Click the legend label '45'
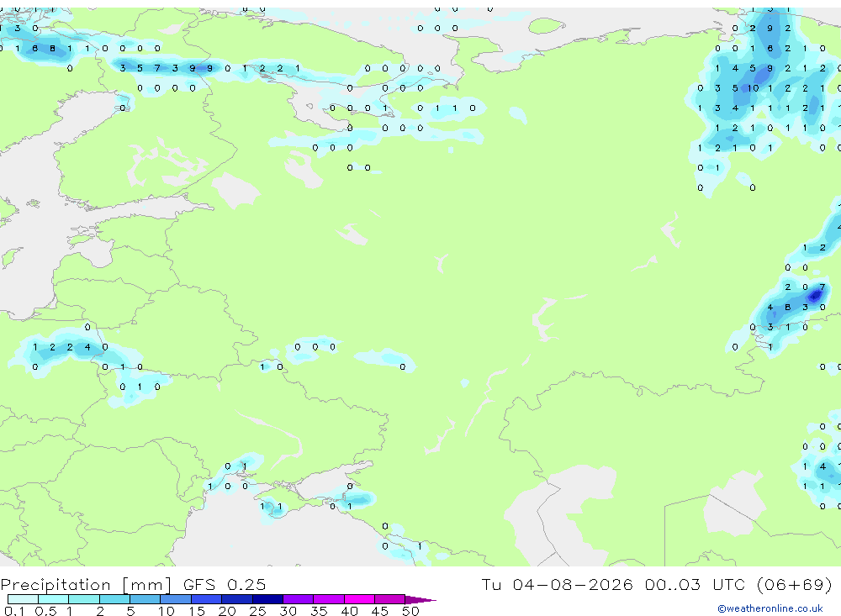Screen dimensions: 841x616 coord(380,611)
